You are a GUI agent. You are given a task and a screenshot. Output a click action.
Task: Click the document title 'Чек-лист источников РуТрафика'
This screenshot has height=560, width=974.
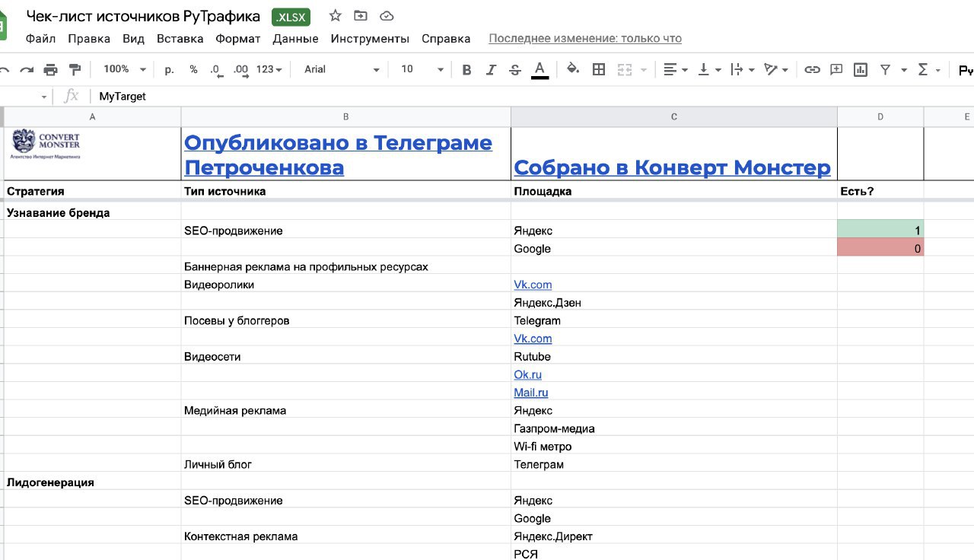click(143, 16)
